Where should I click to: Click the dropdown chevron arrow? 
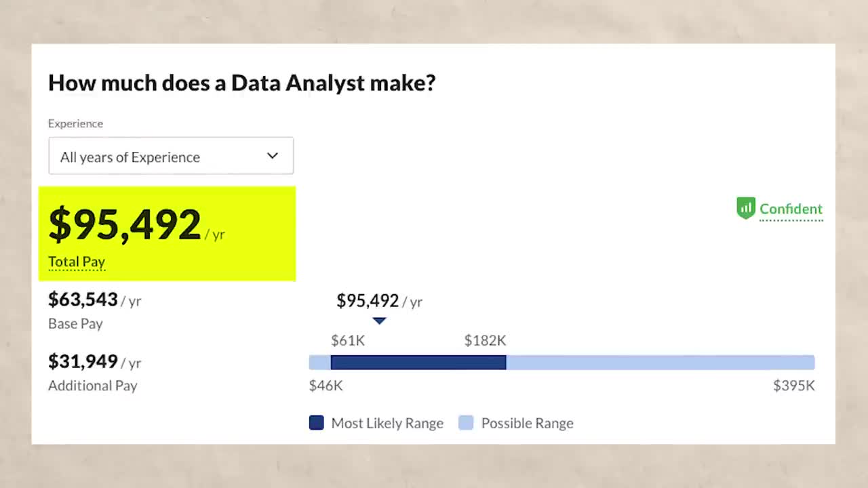(x=273, y=156)
